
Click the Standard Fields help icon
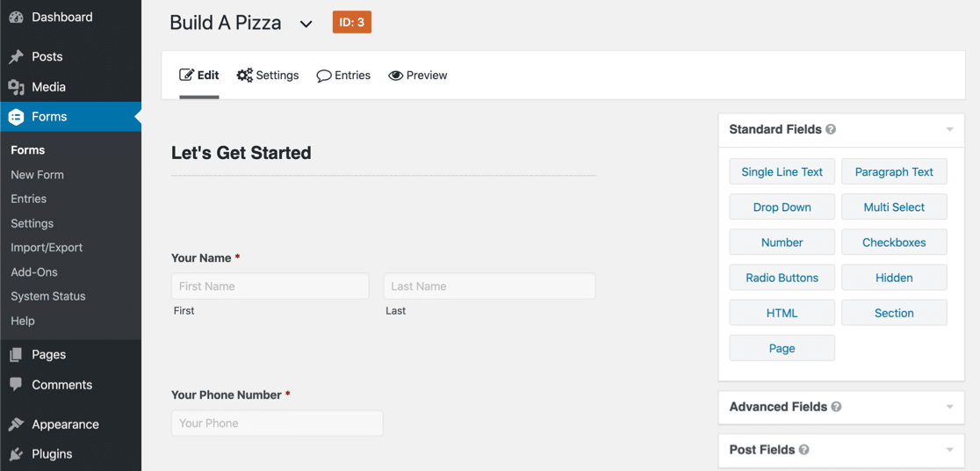click(831, 129)
